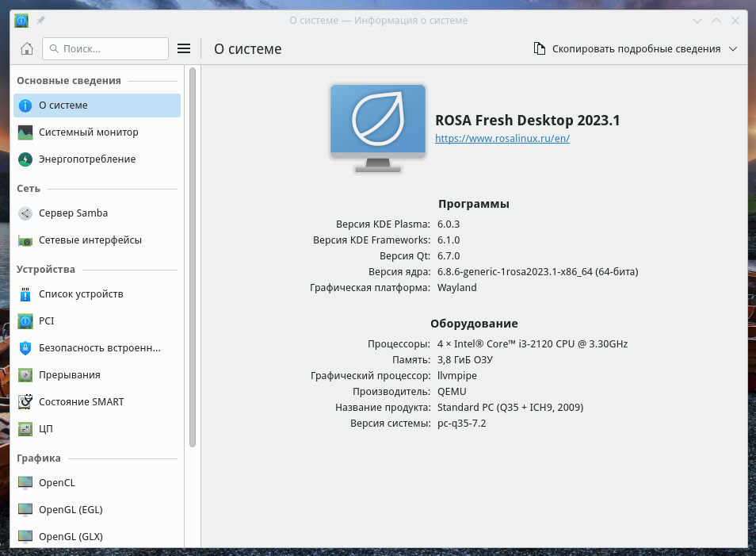The height and width of the screenshot is (556, 756).
Task: Click the Прерывания icon
Action: pyautogui.click(x=25, y=375)
